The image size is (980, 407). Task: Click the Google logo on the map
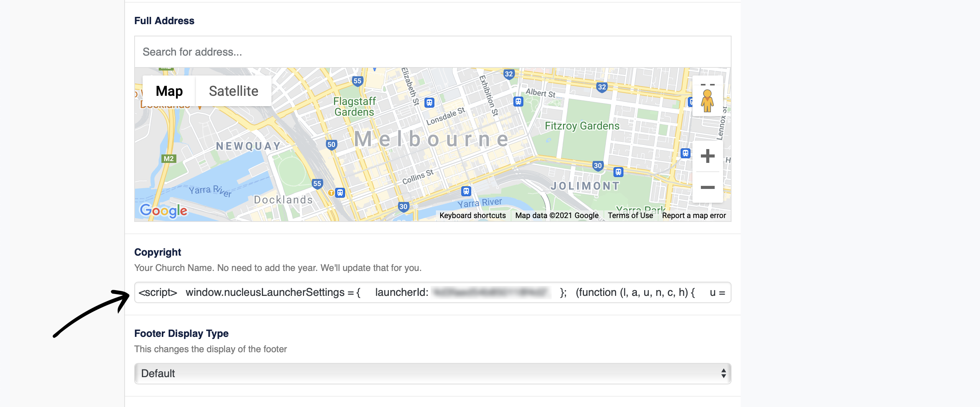[x=164, y=210]
